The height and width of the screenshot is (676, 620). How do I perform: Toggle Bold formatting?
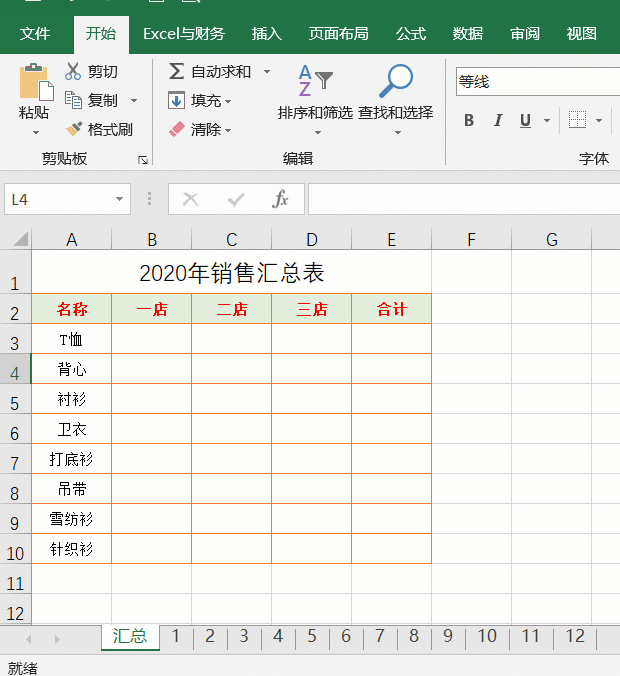[469, 120]
